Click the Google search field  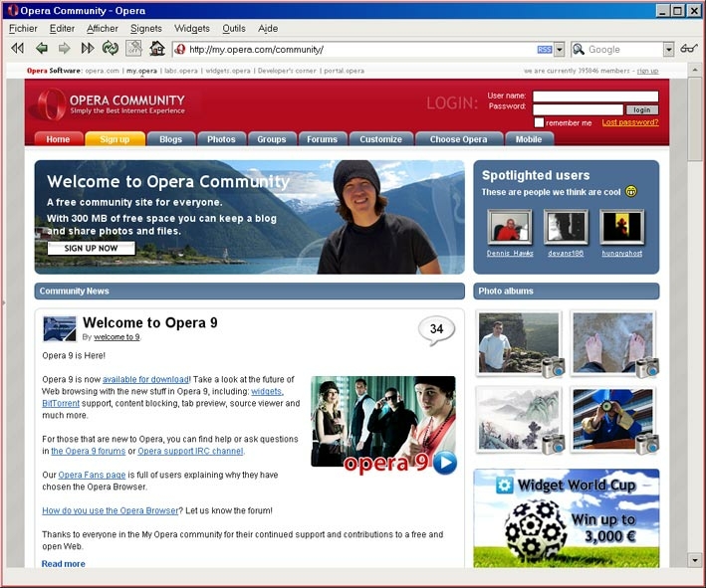pos(624,50)
